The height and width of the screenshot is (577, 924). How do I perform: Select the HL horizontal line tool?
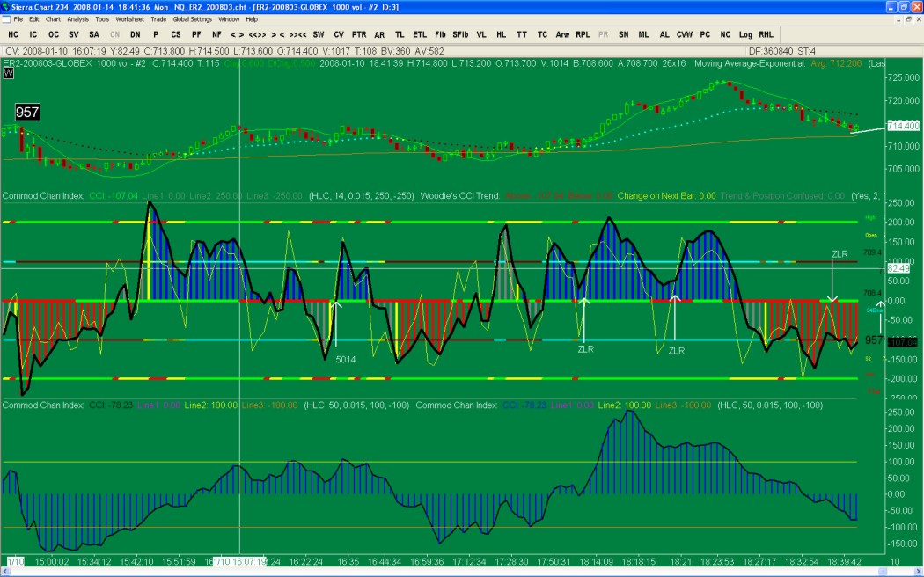pyautogui.click(x=502, y=34)
